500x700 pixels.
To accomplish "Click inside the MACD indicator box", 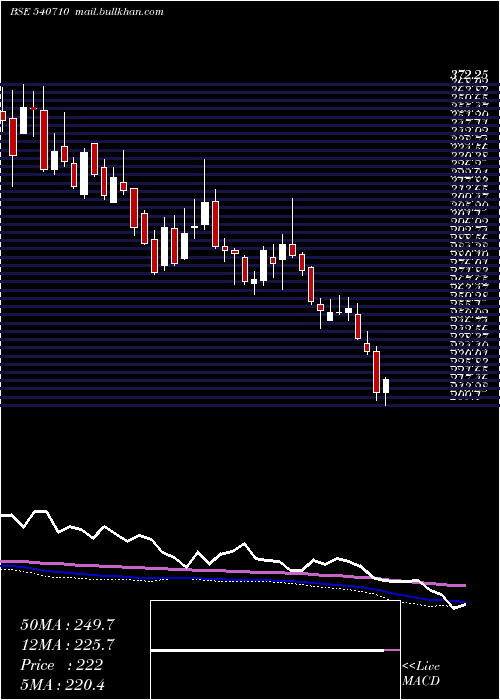I will tap(275, 650).
